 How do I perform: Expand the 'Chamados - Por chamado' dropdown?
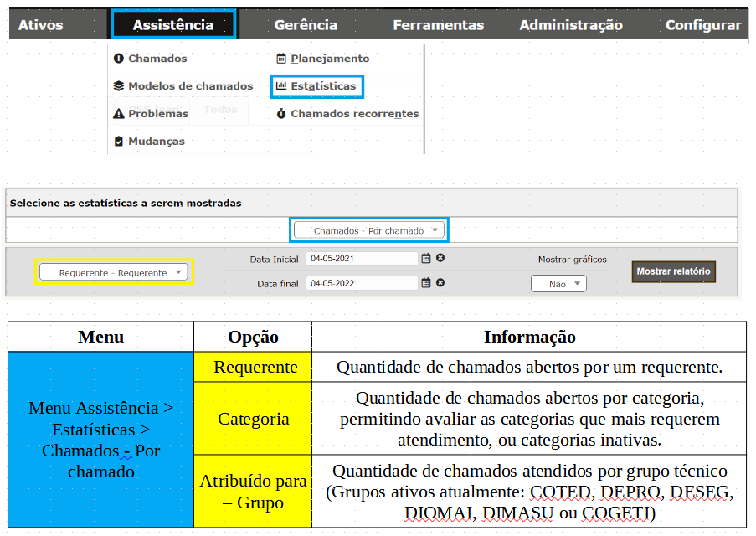coord(369,230)
